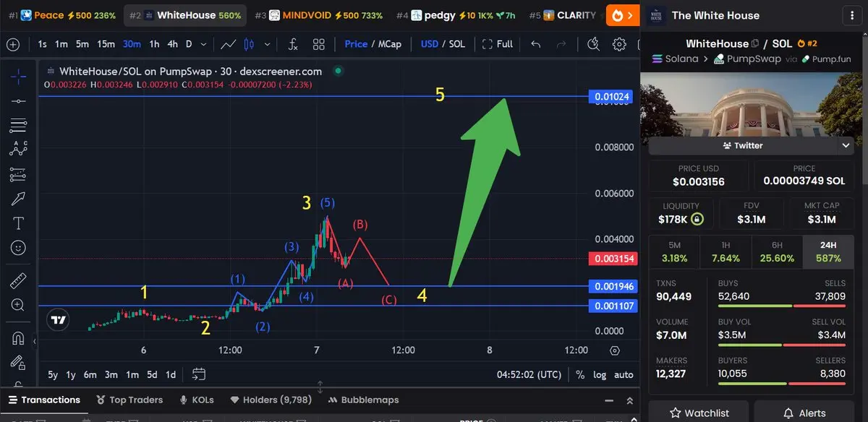Select the 5M performance tab
The height and width of the screenshot is (422, 868).
tap(675, 251)
